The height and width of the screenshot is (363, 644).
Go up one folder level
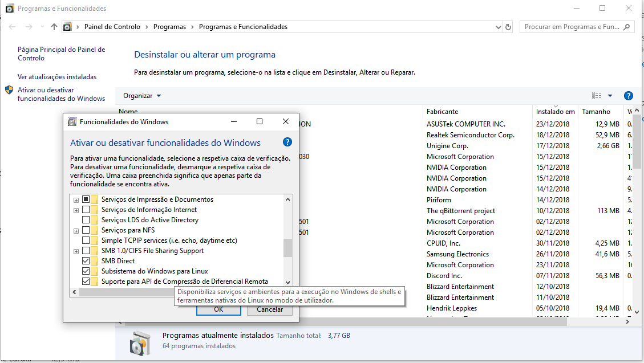point(54,27)
